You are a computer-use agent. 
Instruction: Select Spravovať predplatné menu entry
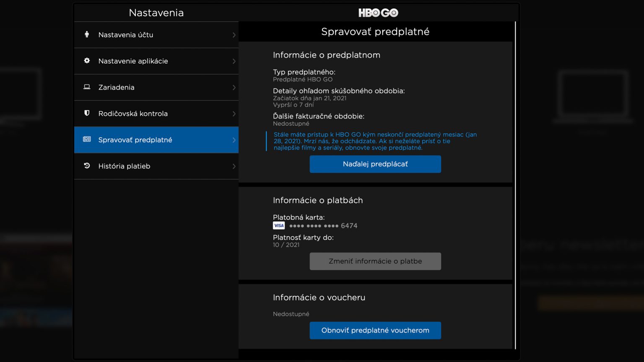156,140
